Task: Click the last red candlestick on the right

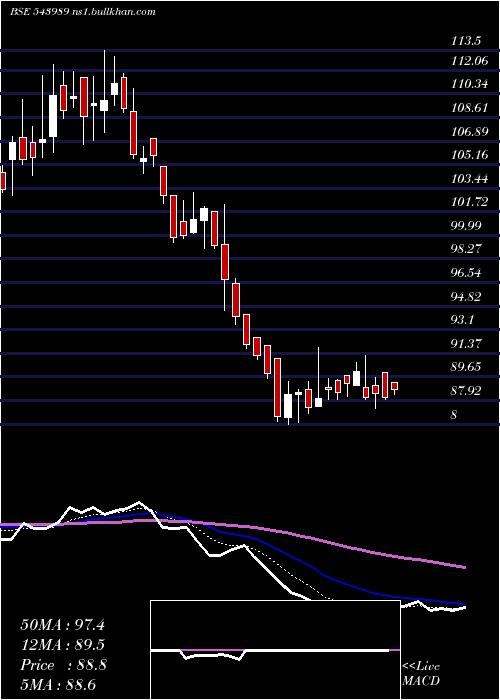Action: pos(394,386)
